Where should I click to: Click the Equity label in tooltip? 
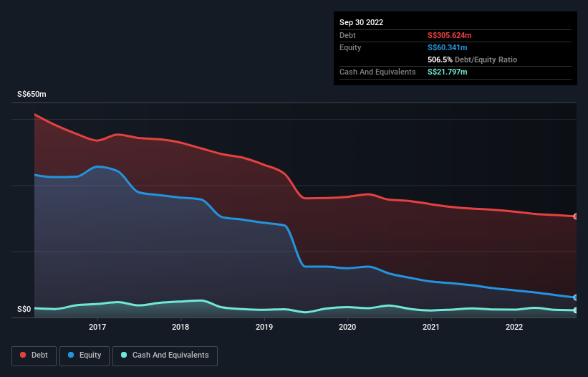click(350, 47)
